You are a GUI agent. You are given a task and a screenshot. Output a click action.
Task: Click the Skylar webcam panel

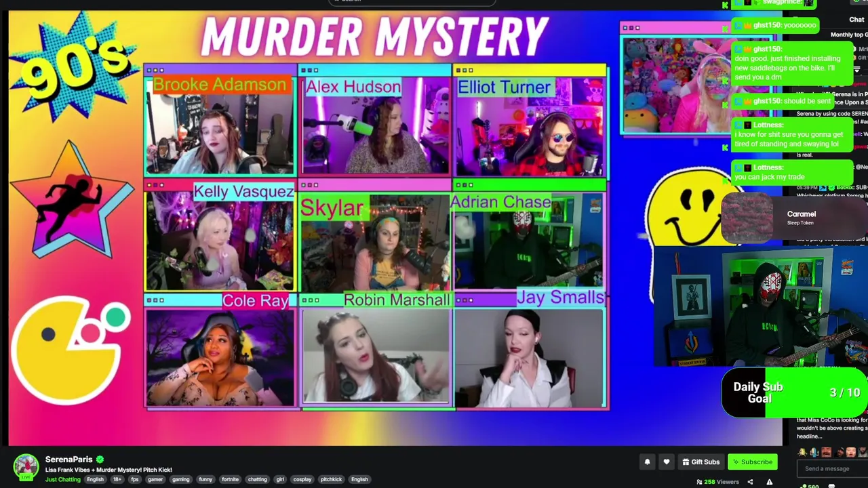375,237
